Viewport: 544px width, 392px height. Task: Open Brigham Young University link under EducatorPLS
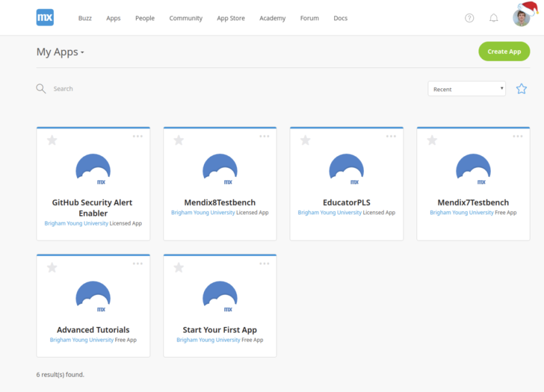click(x=329, y=213)
